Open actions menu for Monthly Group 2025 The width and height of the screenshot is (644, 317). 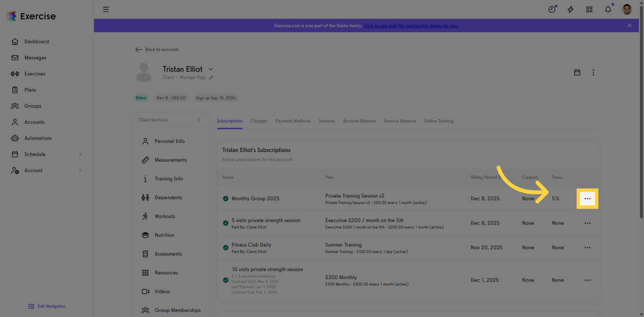[587, 198]
